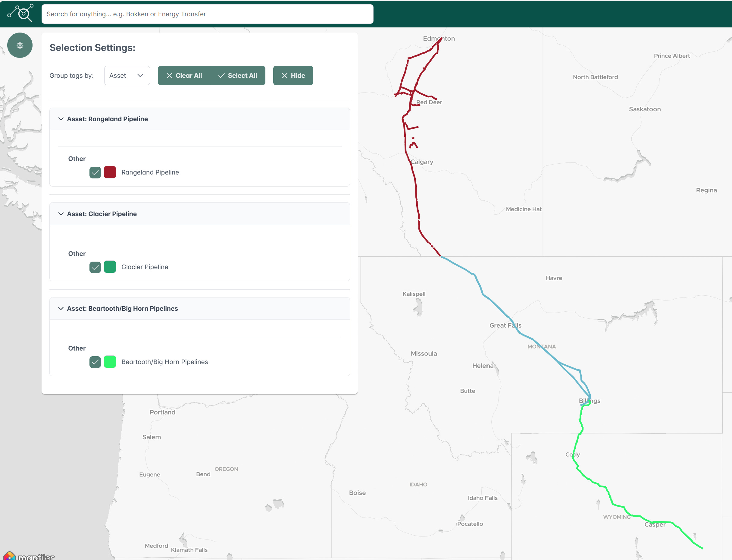Click the Glacier Pipeline green color swatch
The height and width of the screenshot is (560, 732).
click(x=110, y=267)
